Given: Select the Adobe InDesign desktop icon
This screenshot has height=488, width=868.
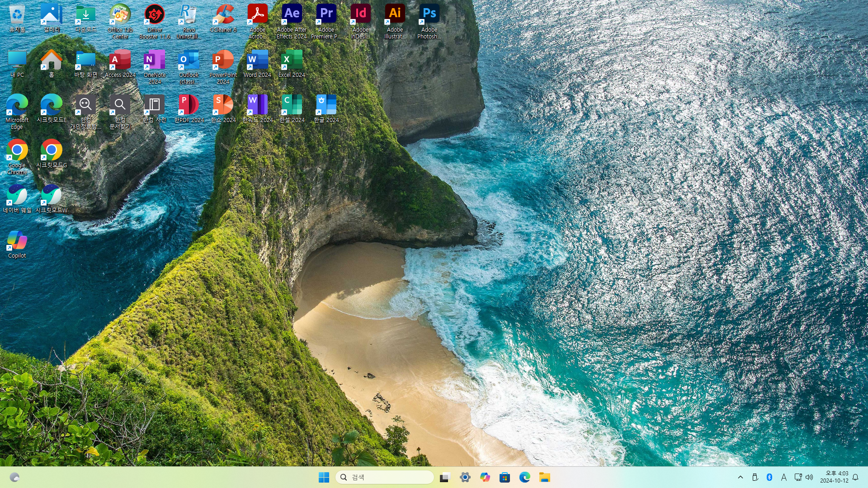Looking at the screenshot, I should (x=360, y=14).
